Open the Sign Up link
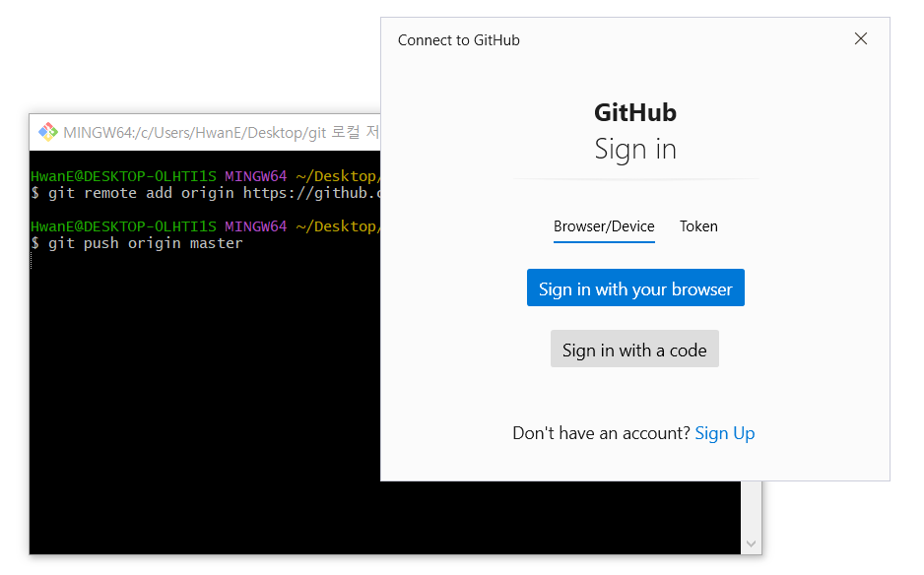The width and height of the screenshot is (924, 575). [x=724, y=433]
